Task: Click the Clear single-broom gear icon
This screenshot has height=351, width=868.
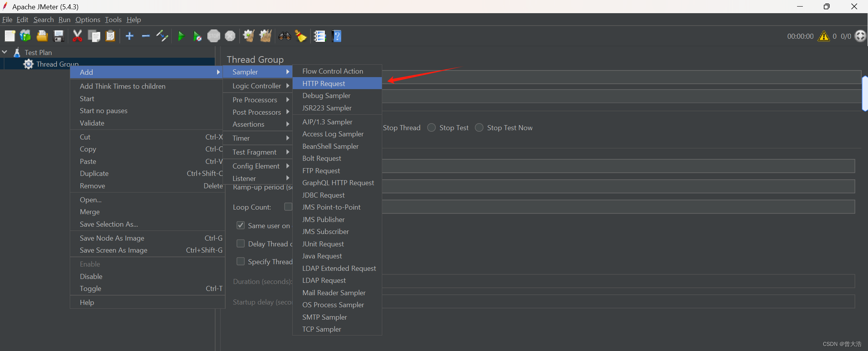Action: click(248, 36)
